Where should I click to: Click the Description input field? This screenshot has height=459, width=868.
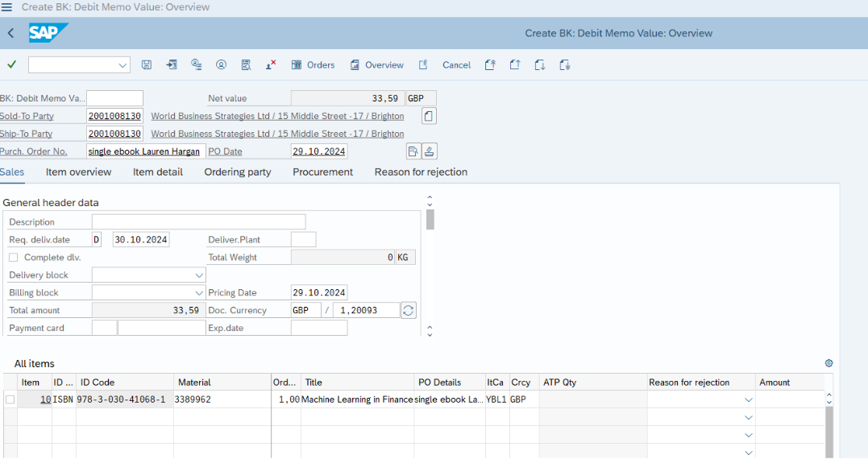tap(199, 221)
